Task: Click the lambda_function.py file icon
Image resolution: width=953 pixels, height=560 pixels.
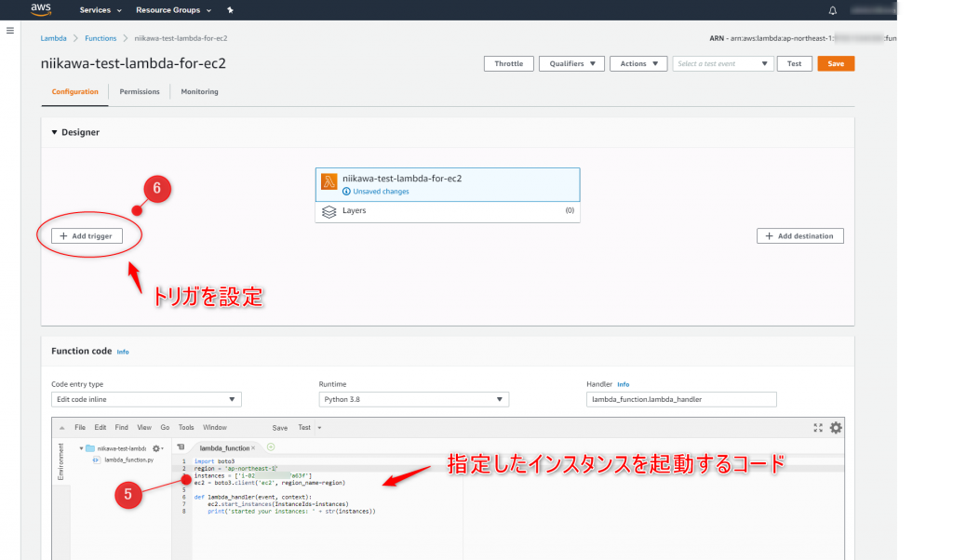Action: pyautogui.click(x=96, y=460)
